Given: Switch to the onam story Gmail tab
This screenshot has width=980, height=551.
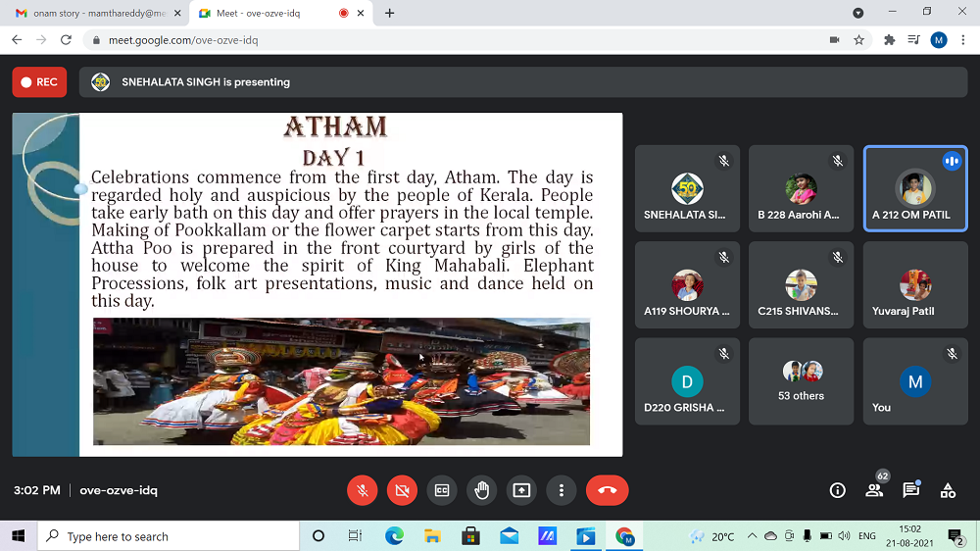Looking at the screenshot, I should [88, 13].
